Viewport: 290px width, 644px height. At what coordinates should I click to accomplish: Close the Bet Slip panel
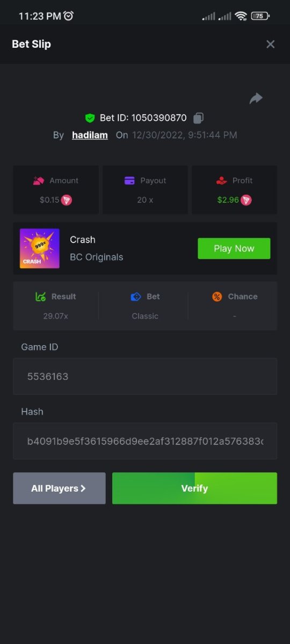coord(271,44)
